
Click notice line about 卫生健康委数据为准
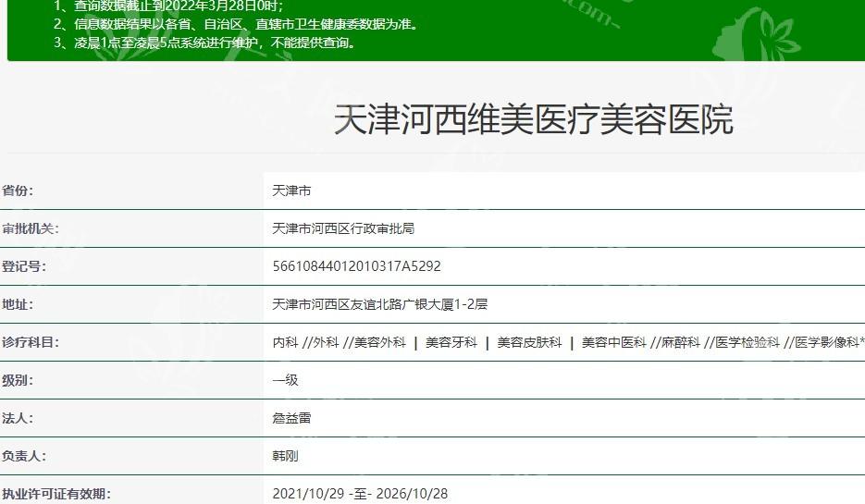[237, 24]
